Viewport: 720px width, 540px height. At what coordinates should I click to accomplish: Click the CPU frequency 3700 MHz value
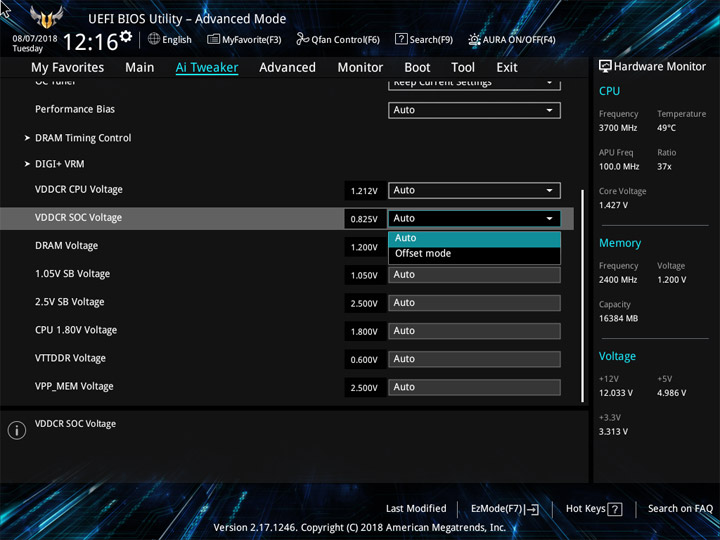(618, 128)
